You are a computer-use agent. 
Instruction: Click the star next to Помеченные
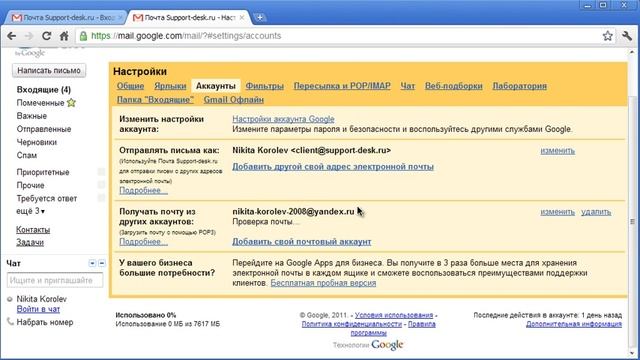point(71,103)
